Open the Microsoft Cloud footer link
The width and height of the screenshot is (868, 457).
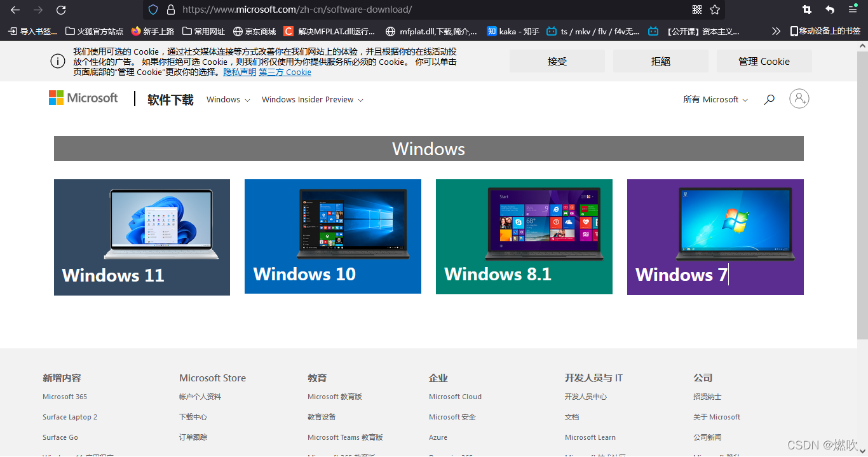[x=455, y=397]
